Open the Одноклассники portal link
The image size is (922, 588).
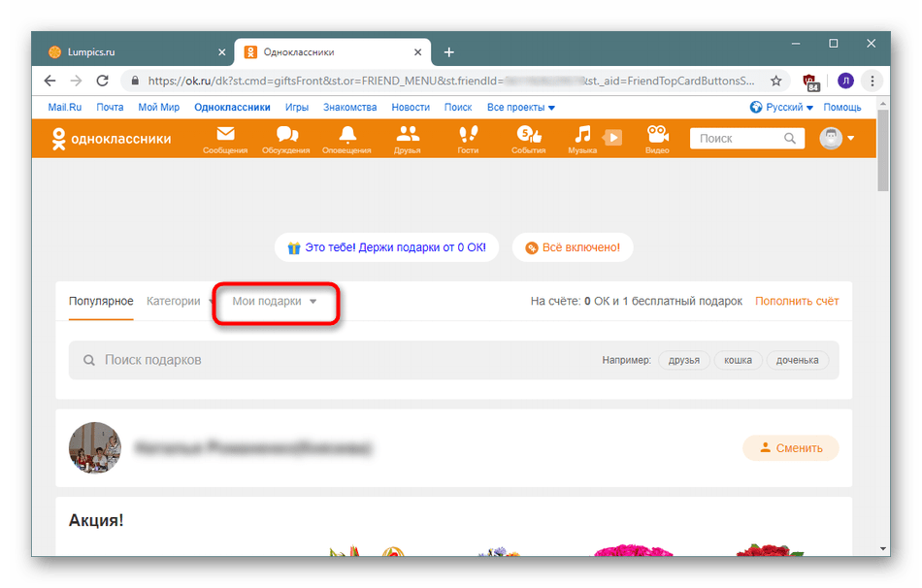tap(232, 107)
